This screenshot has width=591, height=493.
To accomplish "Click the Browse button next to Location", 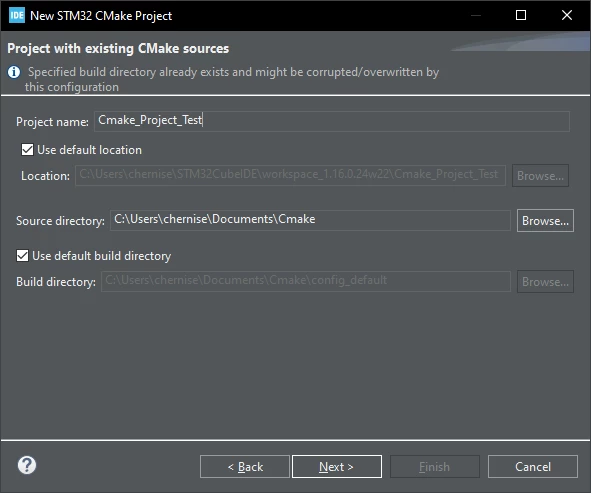I will click(x=540, y=175).
